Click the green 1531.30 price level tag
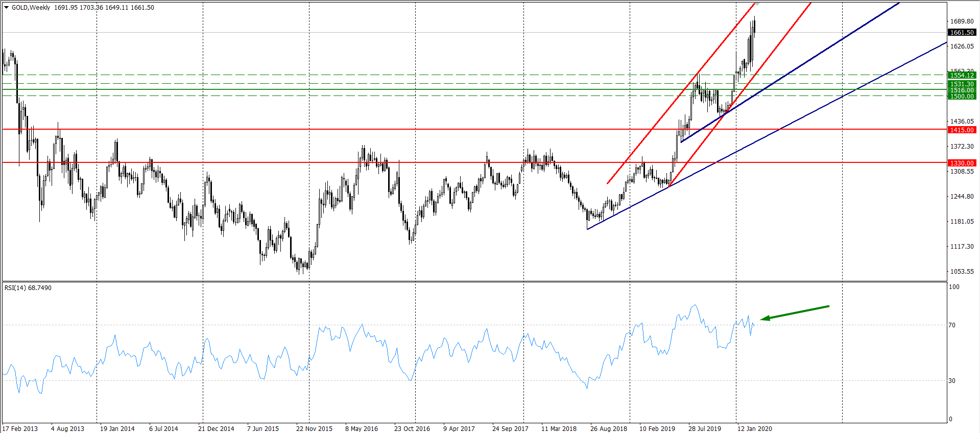The height and width of the screenshot is (433, 980). (962, 84)
